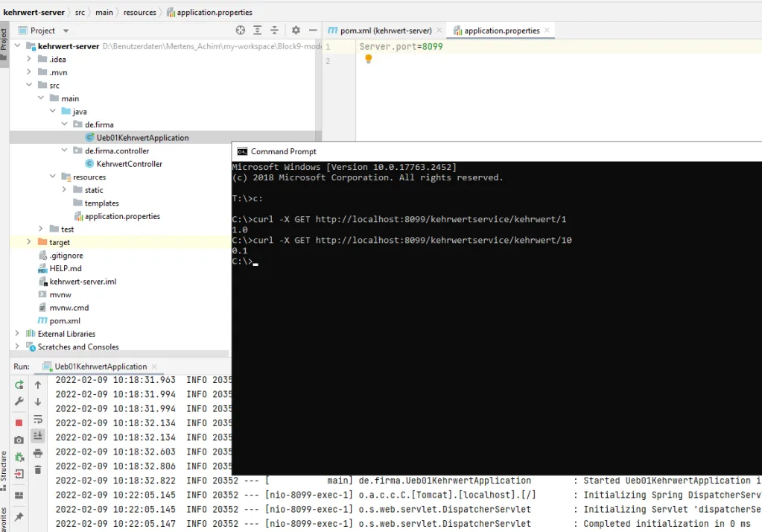762x532 pixels.
Task: Expand External Libraries node
Action: 17,333
